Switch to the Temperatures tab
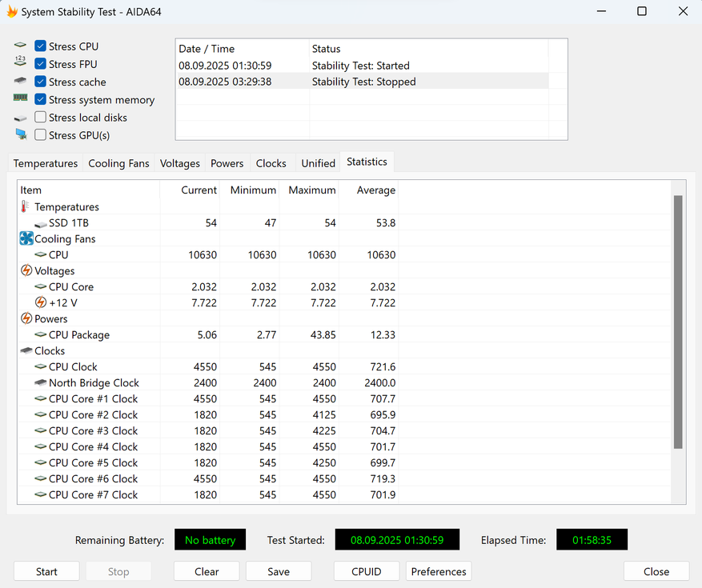702x588 pixels. 46,163
